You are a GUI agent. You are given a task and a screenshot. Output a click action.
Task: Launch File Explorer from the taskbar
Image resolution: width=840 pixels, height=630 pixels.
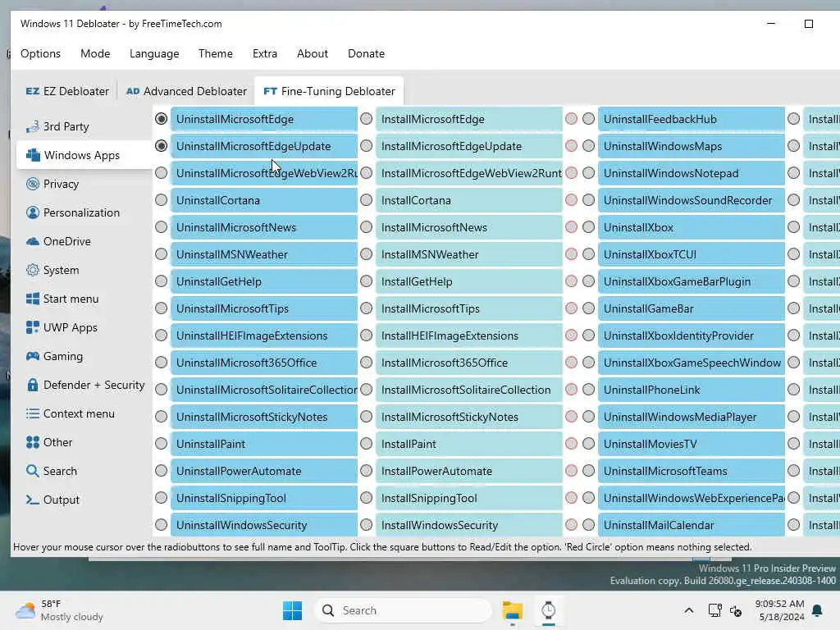512,610
